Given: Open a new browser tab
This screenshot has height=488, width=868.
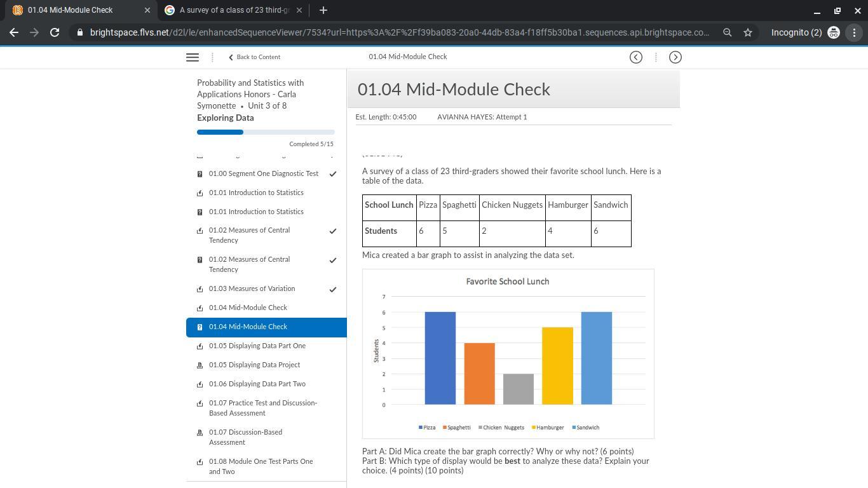Looking at the screenshot, I should tap(323, 10).
